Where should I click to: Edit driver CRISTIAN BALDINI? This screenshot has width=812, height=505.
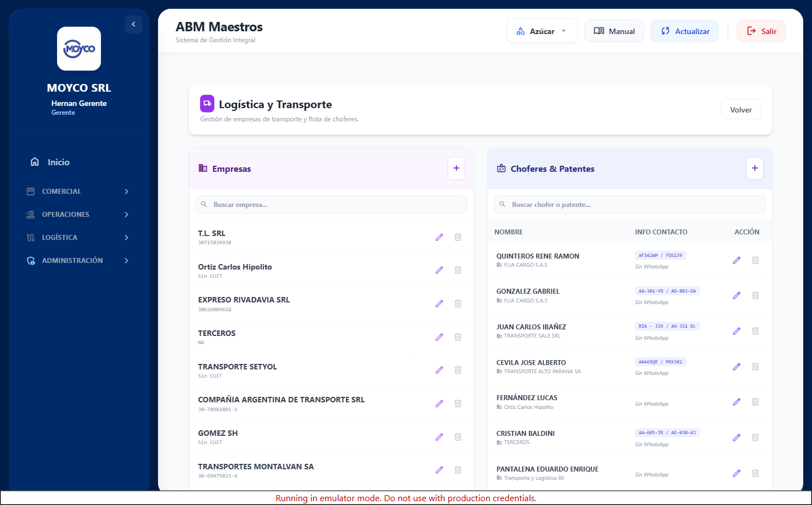737,437
